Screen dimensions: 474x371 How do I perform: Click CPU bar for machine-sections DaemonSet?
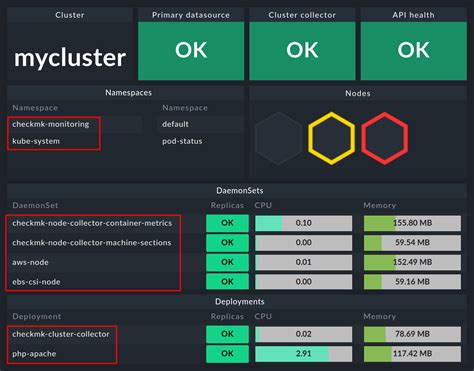304,243
